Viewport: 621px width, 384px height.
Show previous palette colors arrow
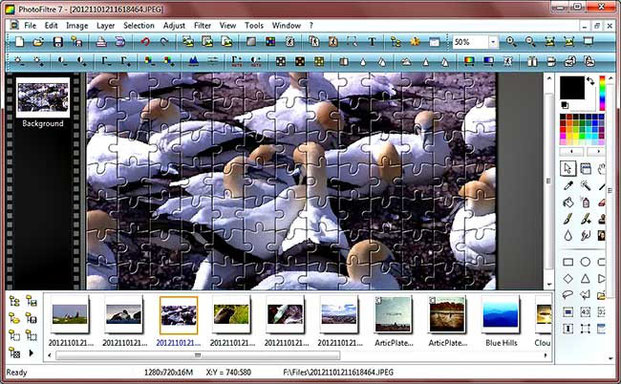click(x=571, y=151)
